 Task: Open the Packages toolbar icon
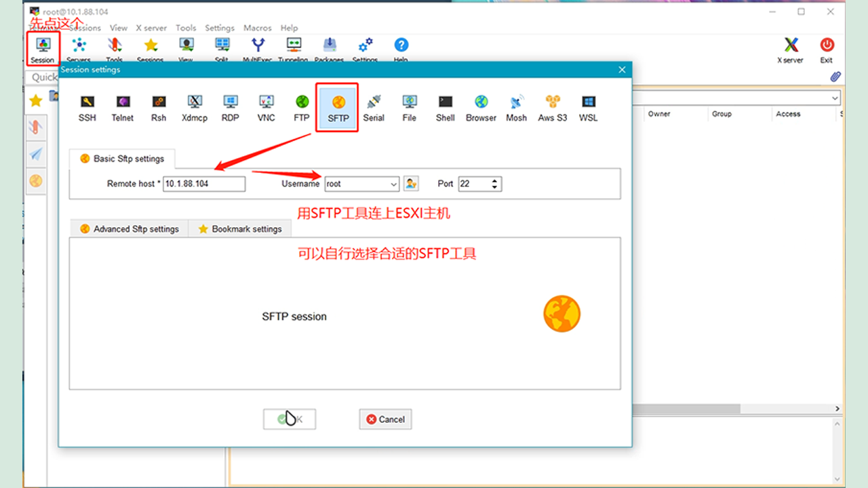click(330, 49)
